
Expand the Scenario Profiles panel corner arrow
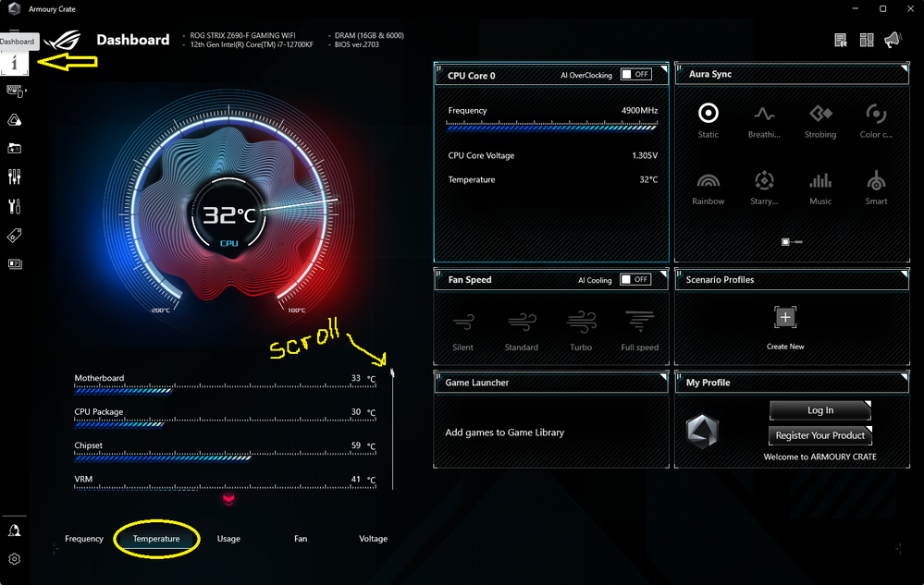pyautogui.click(x=905, y=274)
